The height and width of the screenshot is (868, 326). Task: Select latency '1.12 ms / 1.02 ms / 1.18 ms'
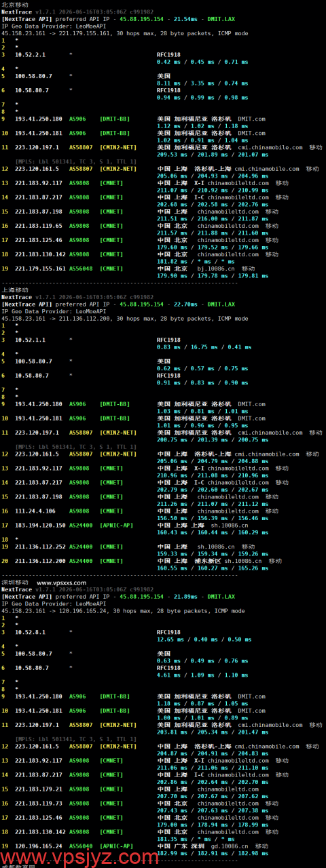click(202, 125)
